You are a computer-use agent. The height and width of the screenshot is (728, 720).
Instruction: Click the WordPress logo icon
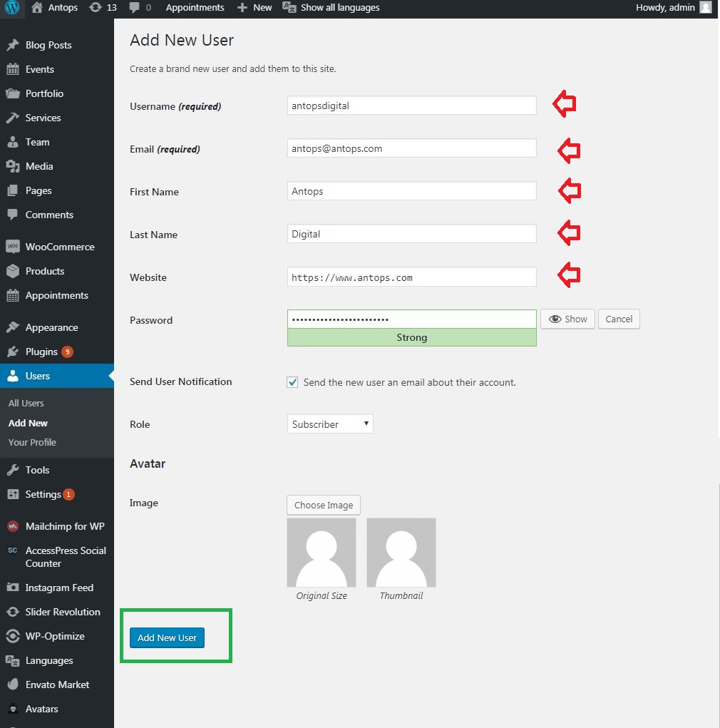(x=11, y=7)
